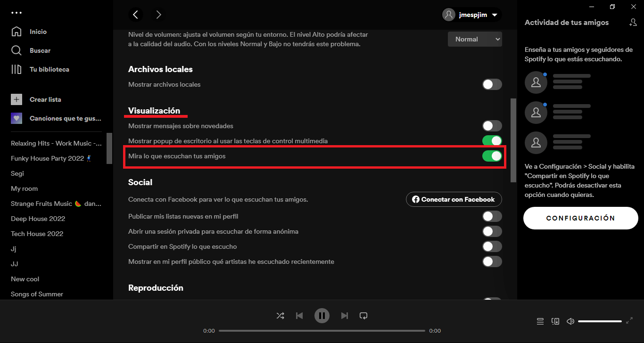Open the My room playlist
The width and height of the screenshot is (644, 343).
(25, 188)
